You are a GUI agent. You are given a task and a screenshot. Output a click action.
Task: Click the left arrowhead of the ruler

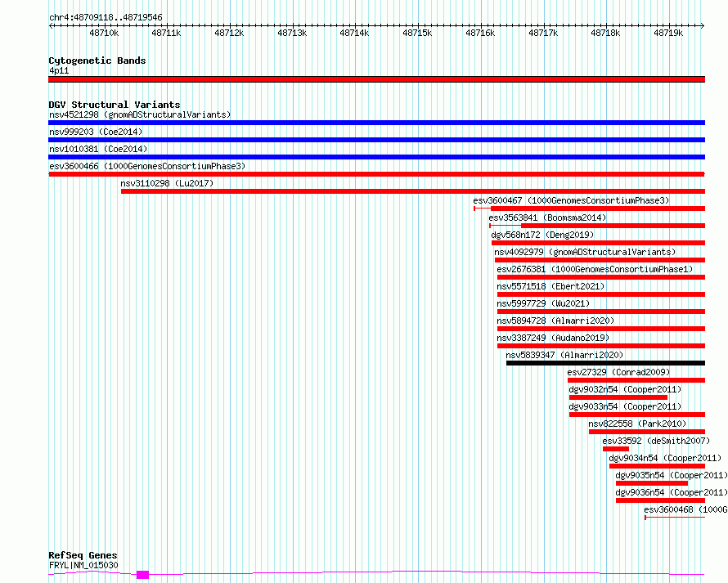tap(51, 25)
